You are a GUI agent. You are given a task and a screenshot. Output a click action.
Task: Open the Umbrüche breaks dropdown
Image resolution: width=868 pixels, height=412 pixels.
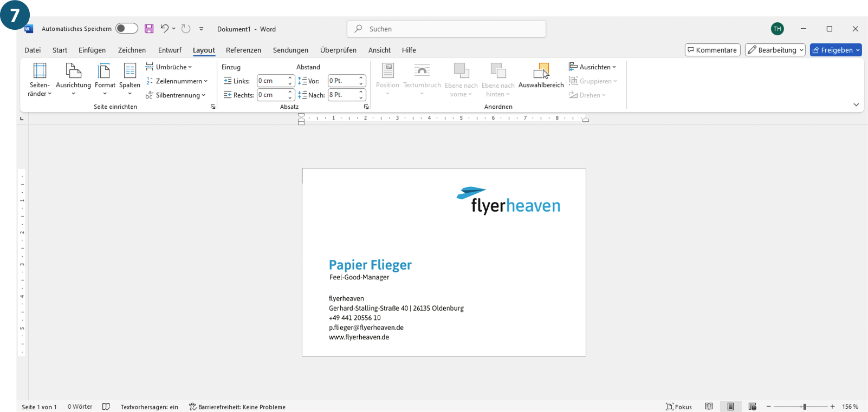169,67
